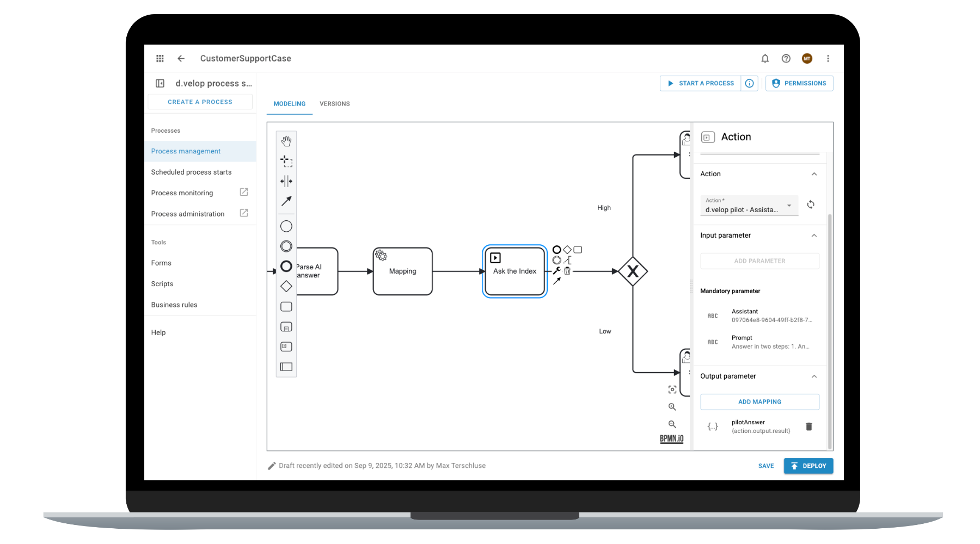Activate the space tool in palette
This screenshot has width=980, height=544.
pos(286,181)
